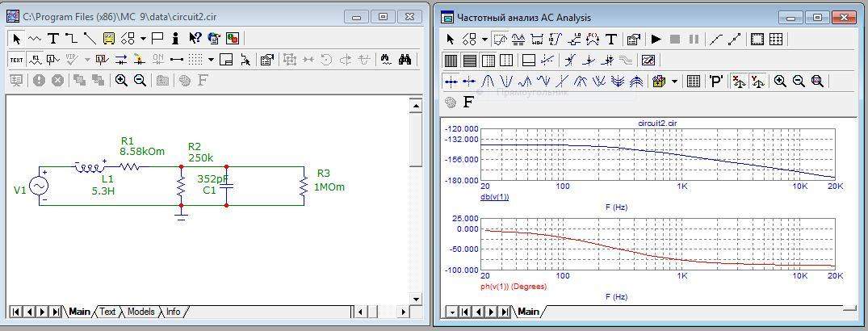The height and width of the screenshot is (331, 868).
Task: Open the grid dots dropdown arrow
Action: (211, 59)
